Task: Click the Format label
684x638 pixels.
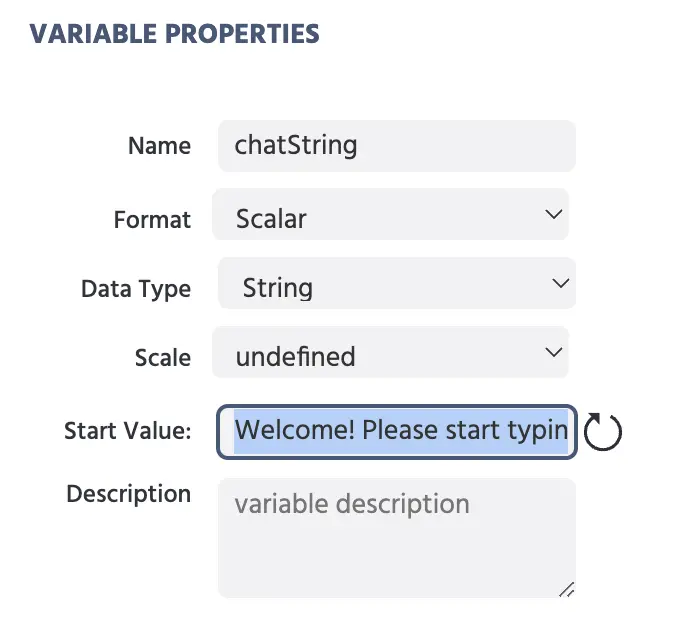Action: pyautogui.click(x=152, y=219)
